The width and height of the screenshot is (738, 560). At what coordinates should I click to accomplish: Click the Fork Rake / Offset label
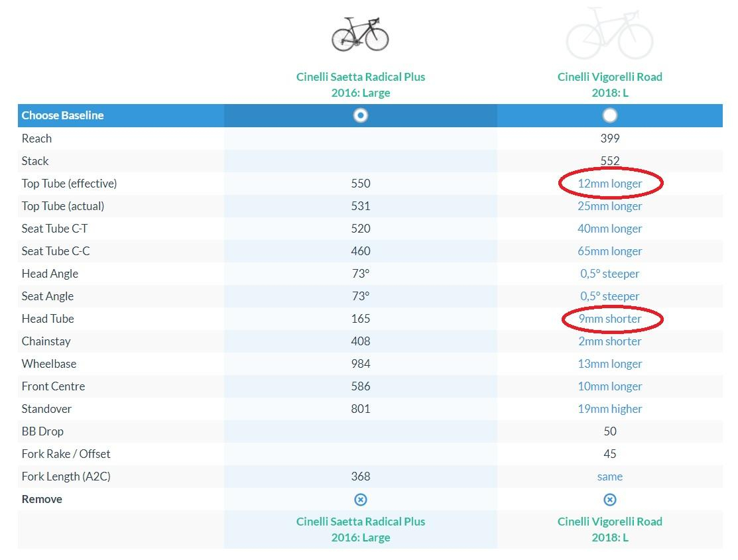tap(66, 454)
